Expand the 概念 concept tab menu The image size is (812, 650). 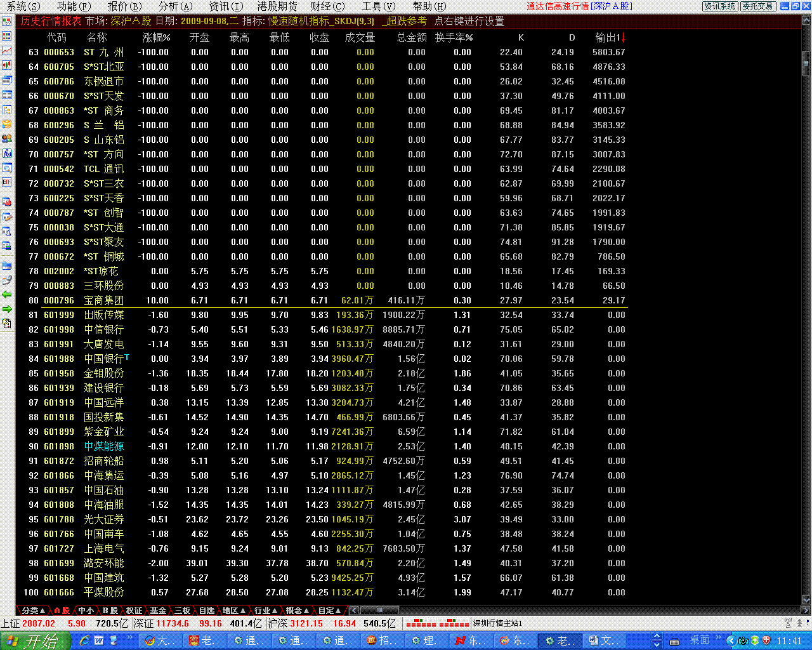point(298,611)
